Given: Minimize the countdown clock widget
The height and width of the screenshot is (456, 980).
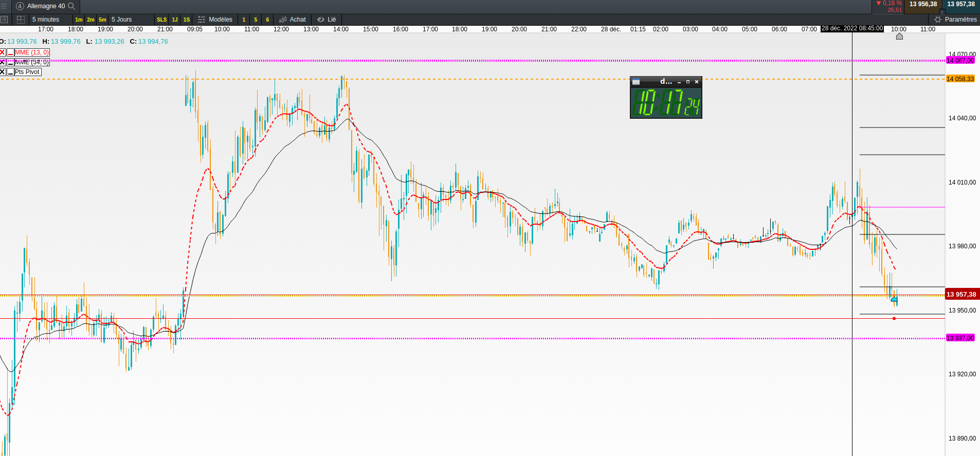Looking at the screenshot, I should 679,82.
